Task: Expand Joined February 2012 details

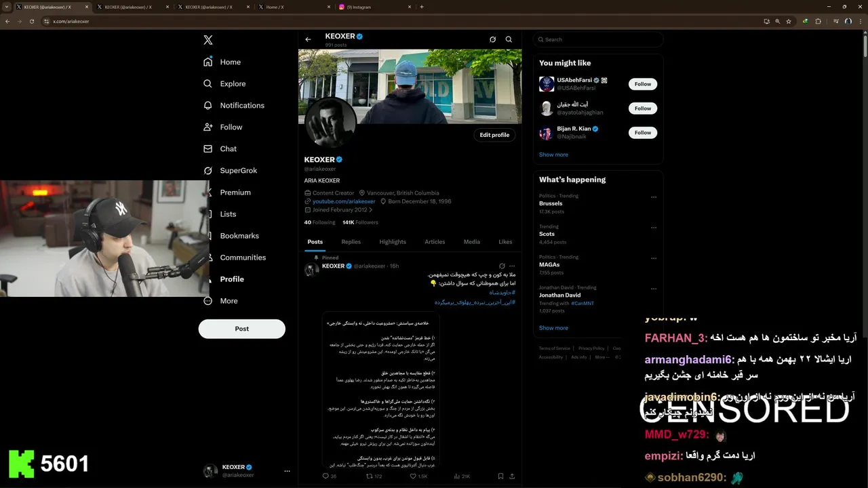Action: coord(338,209)
